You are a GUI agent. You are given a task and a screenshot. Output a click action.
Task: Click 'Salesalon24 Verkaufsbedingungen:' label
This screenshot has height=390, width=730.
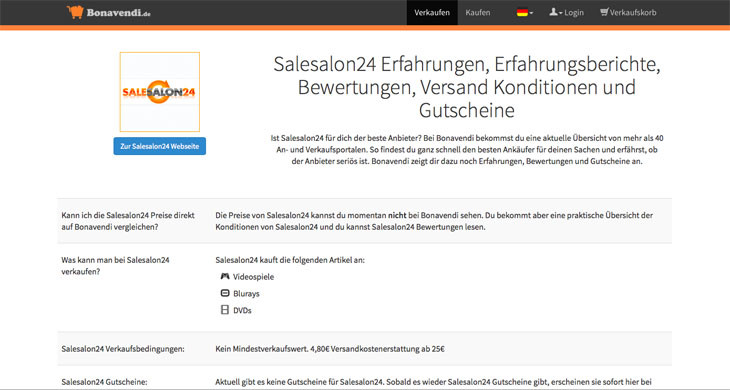click(x=123, y=349)
